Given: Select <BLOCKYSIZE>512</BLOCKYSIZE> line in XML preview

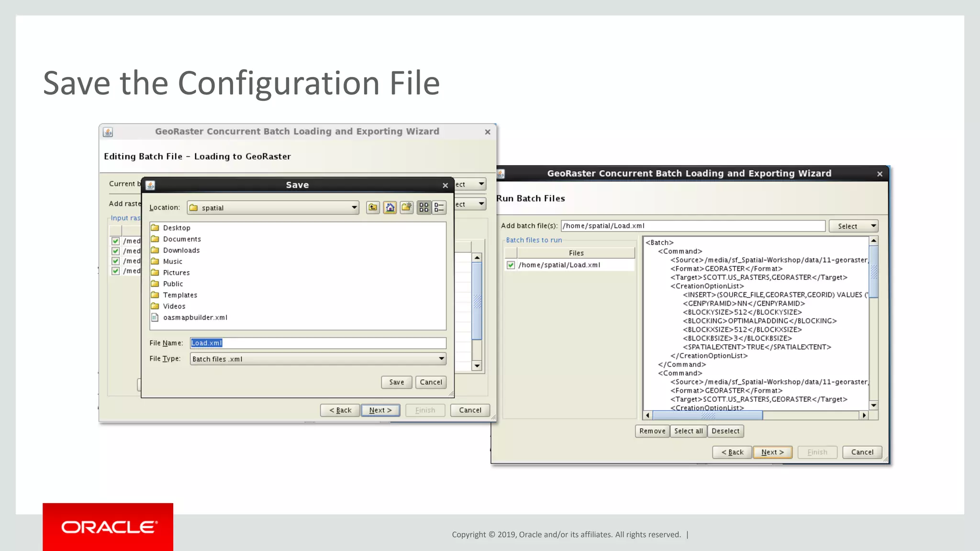Looking at the screenshot, I should tap(742, 312).
